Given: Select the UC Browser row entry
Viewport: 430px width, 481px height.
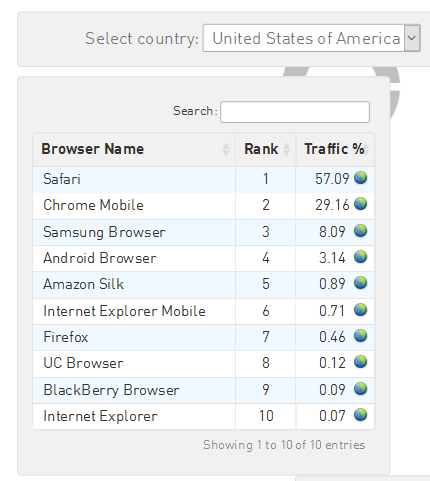Looking at the screenshot, I should (204, 363).
